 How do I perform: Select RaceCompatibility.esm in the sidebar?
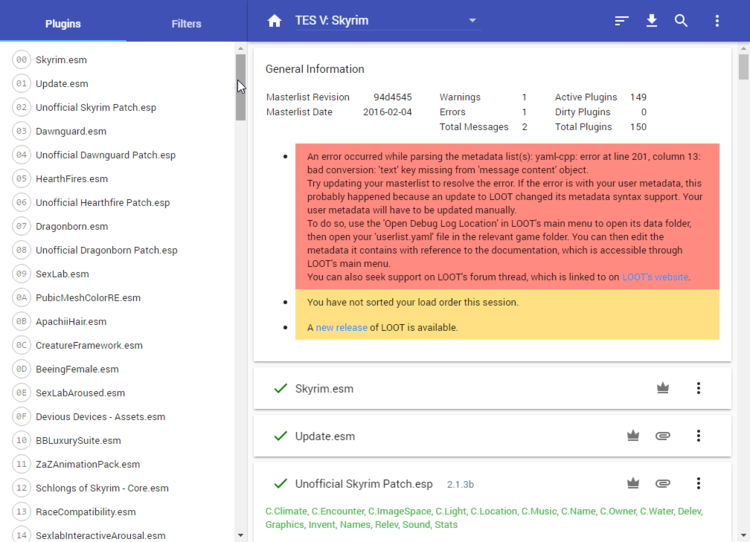point(86,512)
